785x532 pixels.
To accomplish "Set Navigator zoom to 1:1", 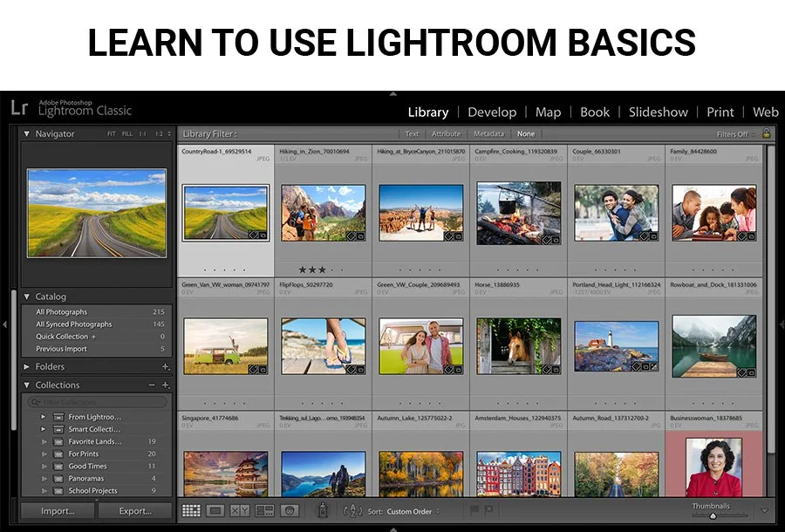I will [x=143, y=134].
